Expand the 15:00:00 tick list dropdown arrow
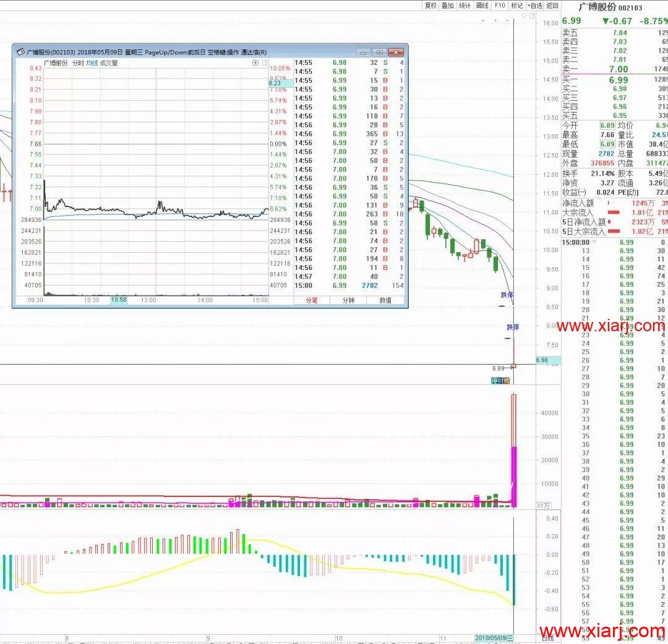 594,242
